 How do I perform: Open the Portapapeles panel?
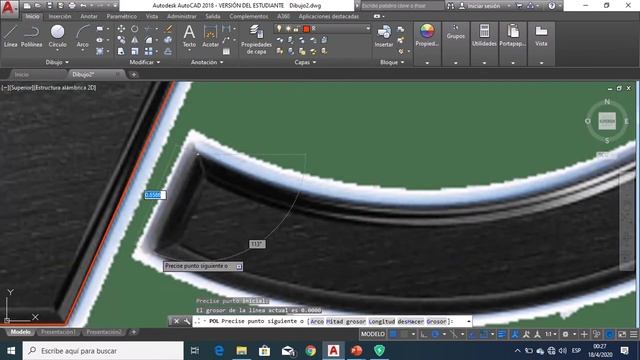(x=513, y=35)
